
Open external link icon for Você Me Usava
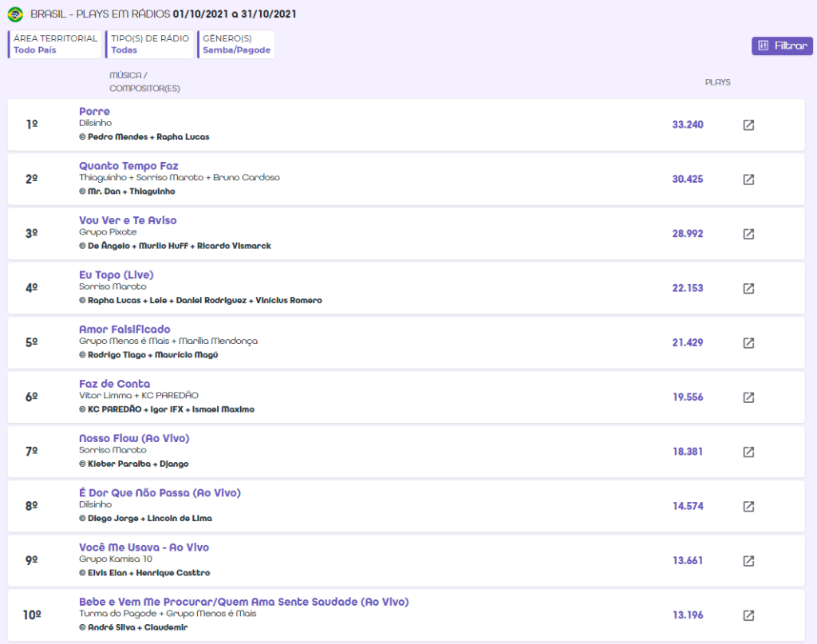748,561
